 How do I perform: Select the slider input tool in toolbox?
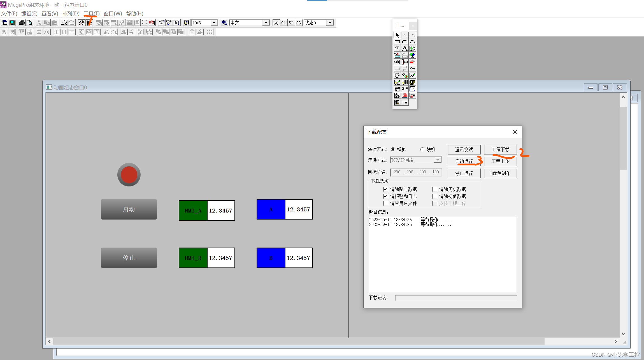412,69
